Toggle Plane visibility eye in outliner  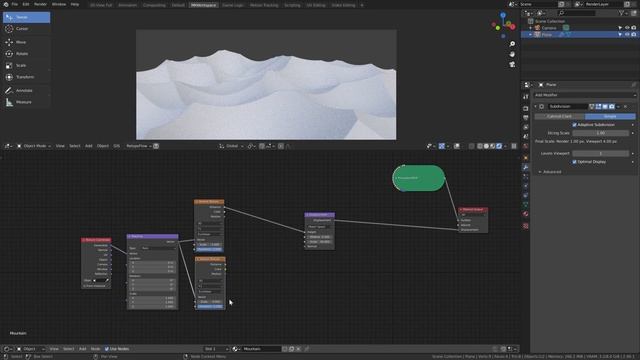tap(627, 35)
